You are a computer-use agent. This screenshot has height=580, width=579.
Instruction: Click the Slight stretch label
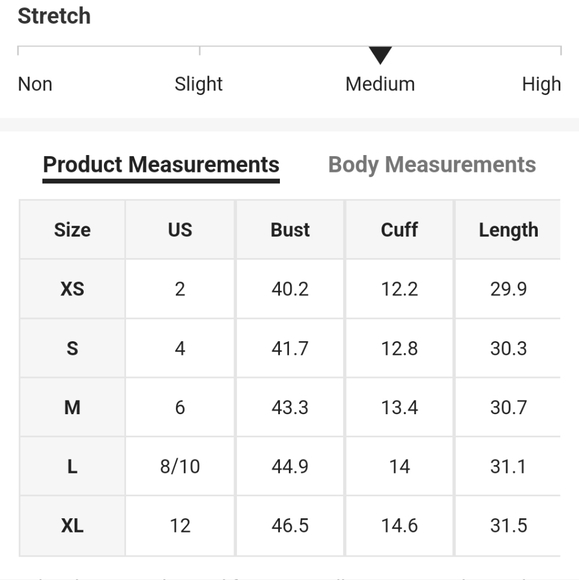tap(198, 84)
